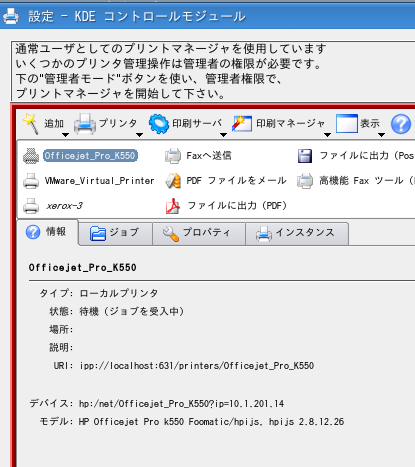Open the 表示 dropdown arrow

[382, 135]
